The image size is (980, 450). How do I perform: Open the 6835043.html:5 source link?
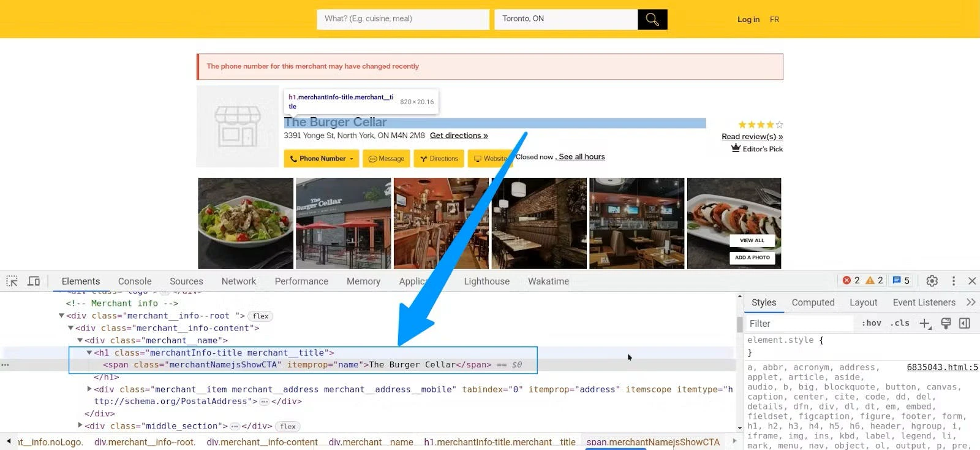[942, 367]
